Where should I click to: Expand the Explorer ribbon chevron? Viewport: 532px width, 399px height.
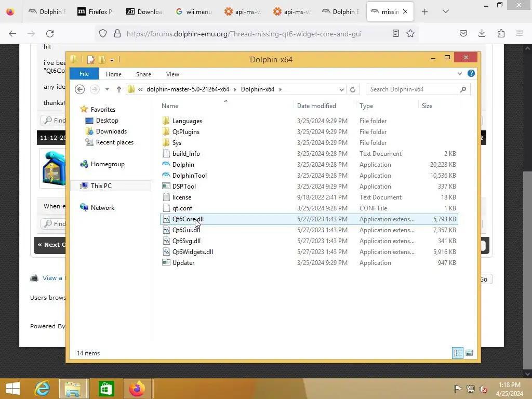[x=459, y=73]
